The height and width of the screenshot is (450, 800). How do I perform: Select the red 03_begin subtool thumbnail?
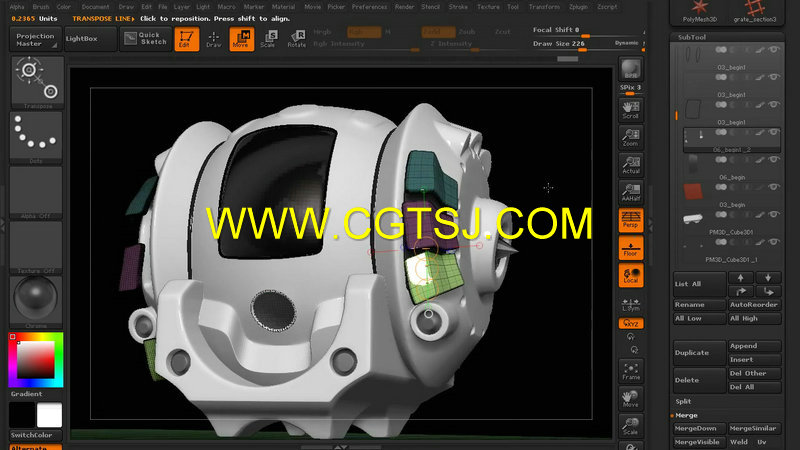(693, 191)
